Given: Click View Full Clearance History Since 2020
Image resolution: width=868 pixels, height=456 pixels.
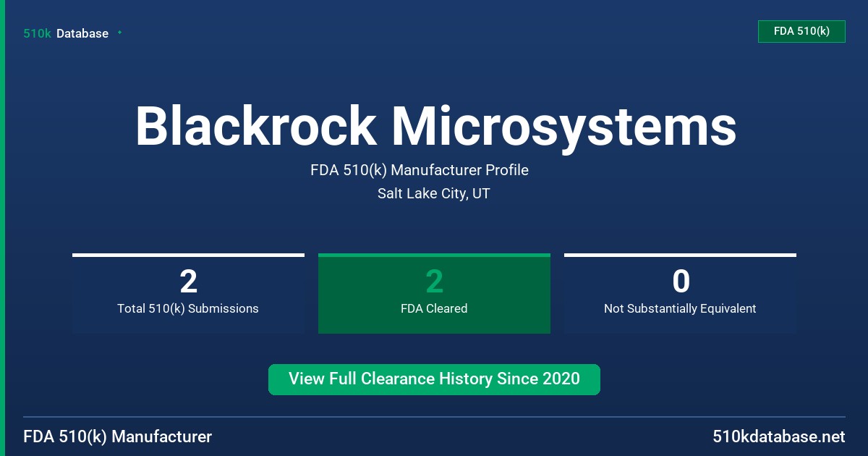Looking at the screenshot, I should click(434, 379).
